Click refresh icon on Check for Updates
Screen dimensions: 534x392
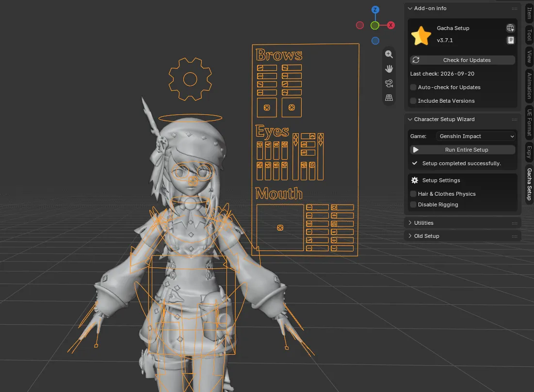(416, 60)
